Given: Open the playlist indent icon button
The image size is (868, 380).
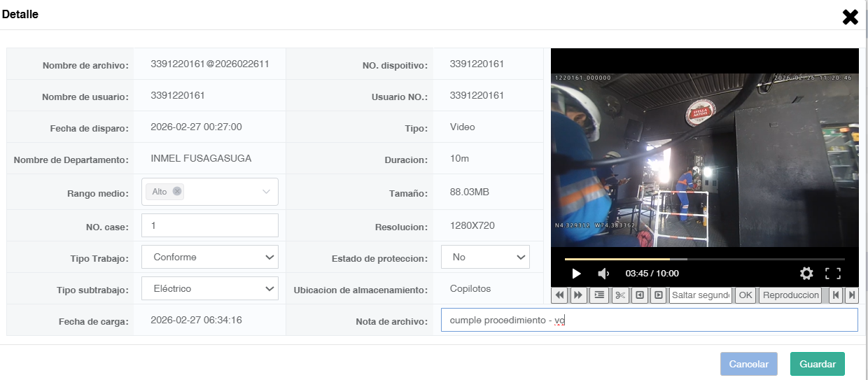Looking at the screenshot, I should coord(599,295).
